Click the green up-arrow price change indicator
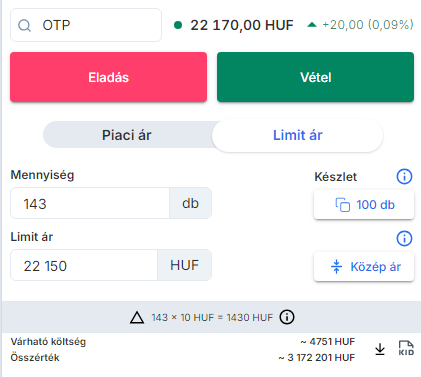Screen dimensions: 421x377 [312, 25]
